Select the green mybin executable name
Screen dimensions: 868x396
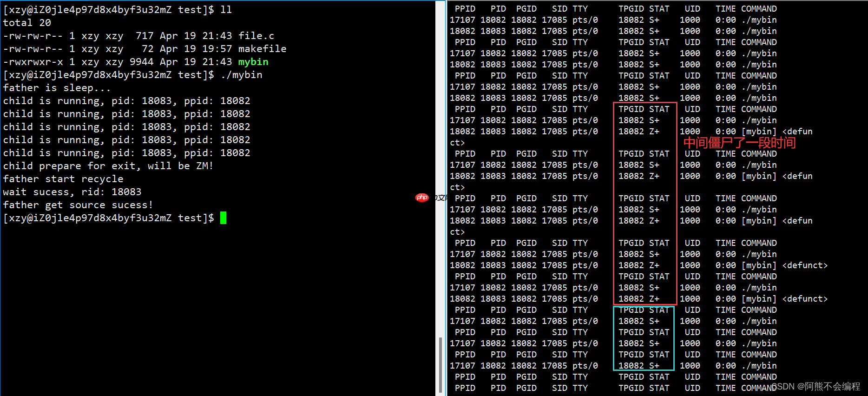pos(253,62)
